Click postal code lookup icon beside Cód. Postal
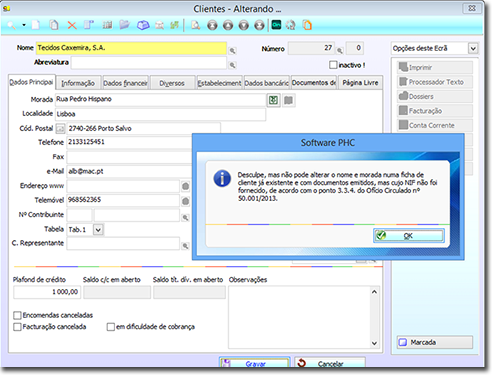The image size is (496, 379). (60, 129)
